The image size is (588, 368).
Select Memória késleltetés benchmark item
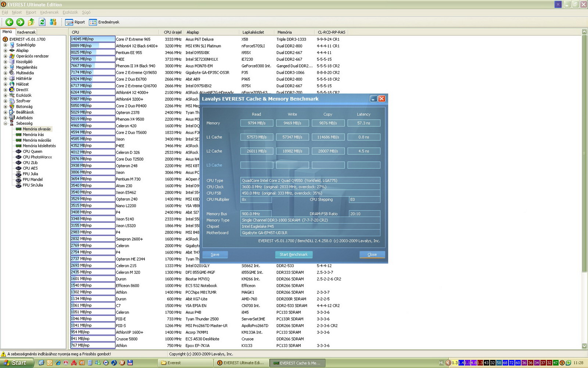[39, 146]
